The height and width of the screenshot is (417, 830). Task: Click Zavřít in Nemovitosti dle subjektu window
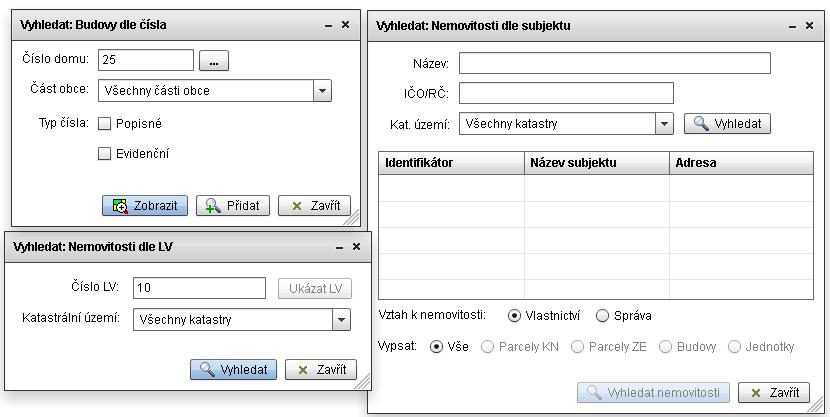tap(774, 393)
